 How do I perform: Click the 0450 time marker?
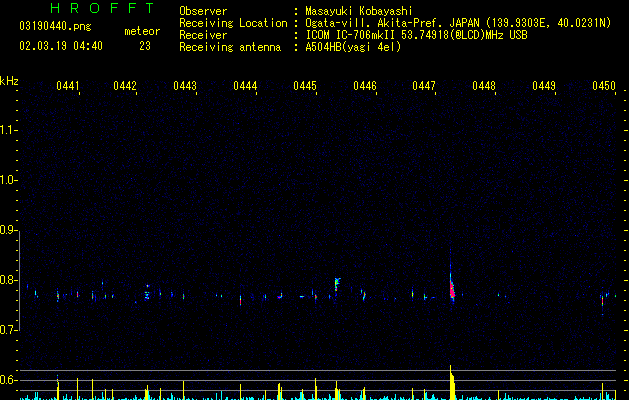coord(604,86)
